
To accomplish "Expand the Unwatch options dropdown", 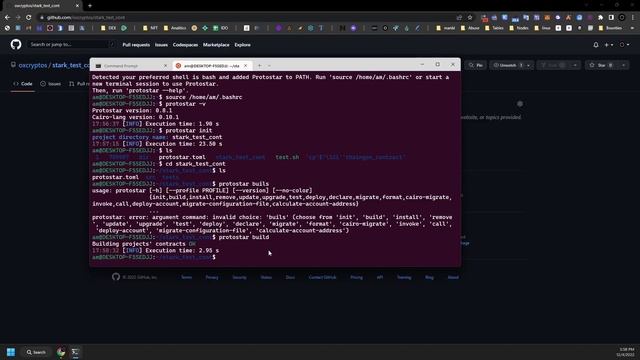I will (x=529, y=65).
